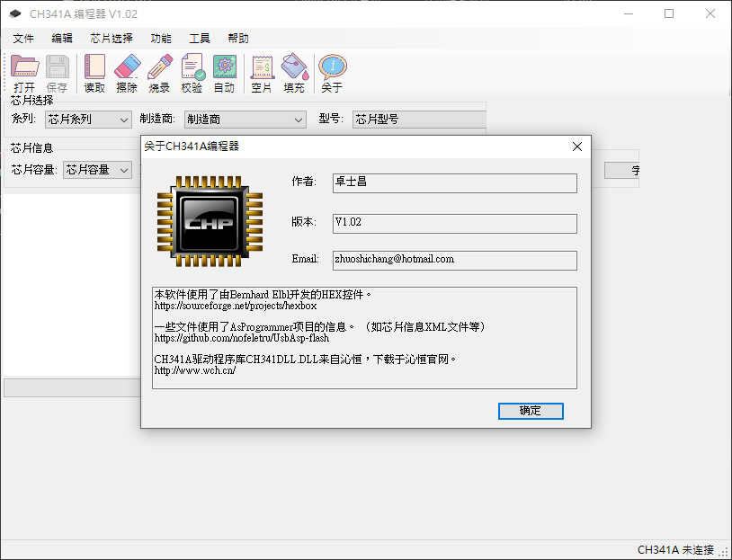Screen dimensions: 732x560
Task: Click the partially hidden button right of dialog
Action: 621,170
